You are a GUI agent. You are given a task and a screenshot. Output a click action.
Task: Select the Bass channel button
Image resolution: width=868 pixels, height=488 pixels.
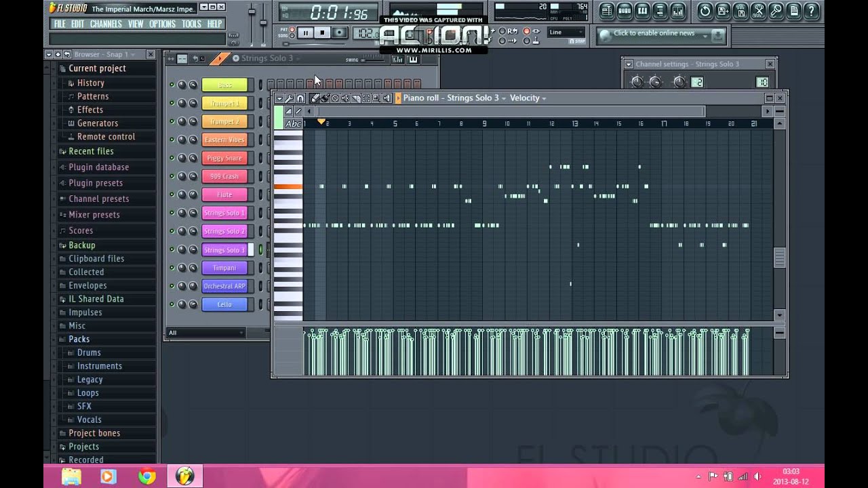point(224,85)
